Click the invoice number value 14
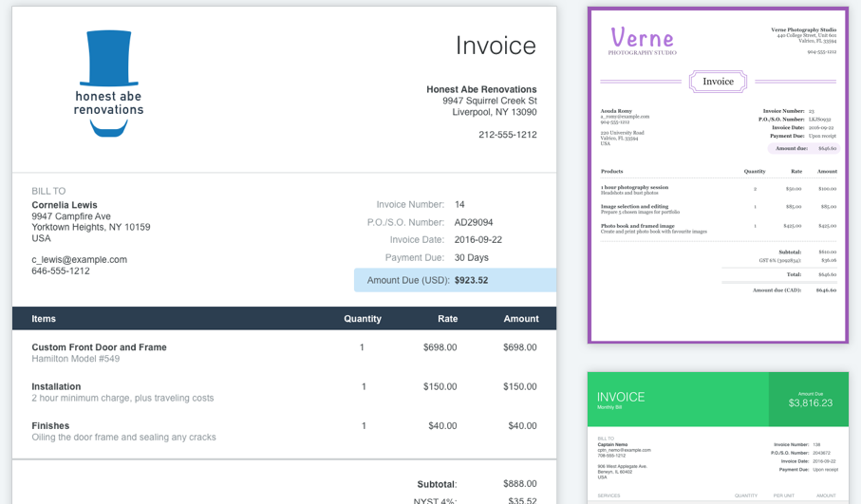Image resolution: width=861 pixels, height=504 pixels. point(459,204)
